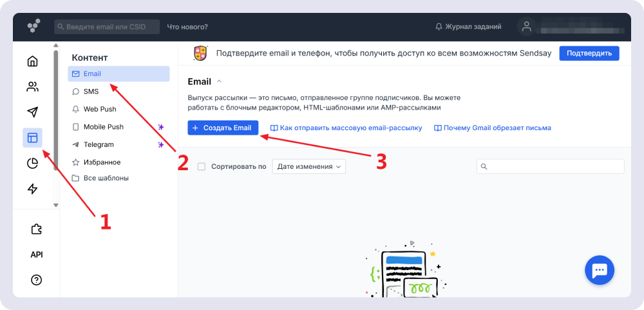Open the Home icon in sidebar
Screen dimensions: 644x310
(x=32, y=62)
